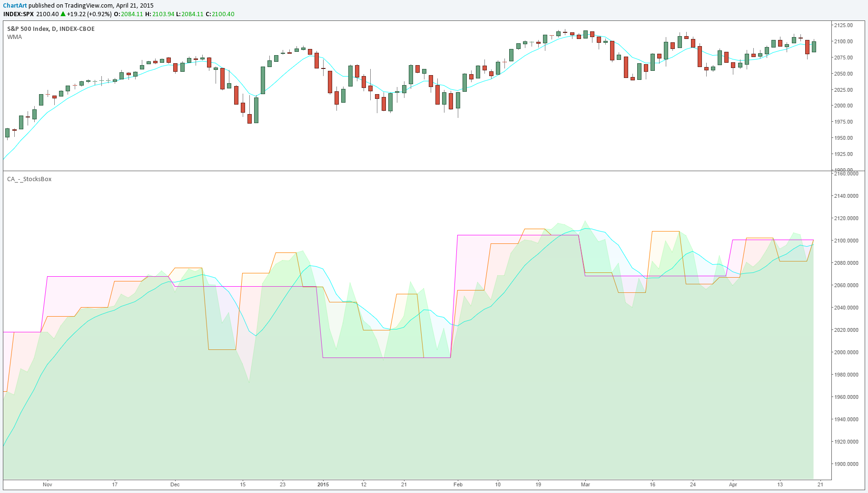
Task: Click the 2160.0000 indicator axis label
Action: click(846, 174)
